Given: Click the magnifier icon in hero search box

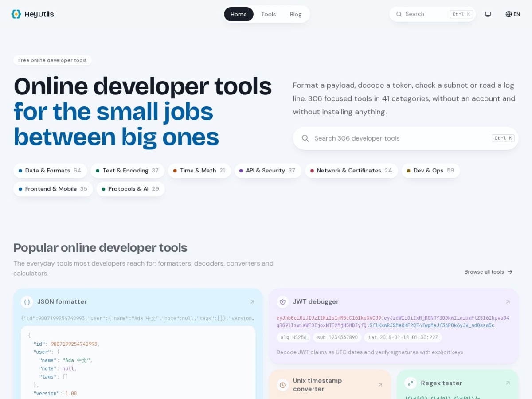Looking at the screenshot, I should coord(305,138).
